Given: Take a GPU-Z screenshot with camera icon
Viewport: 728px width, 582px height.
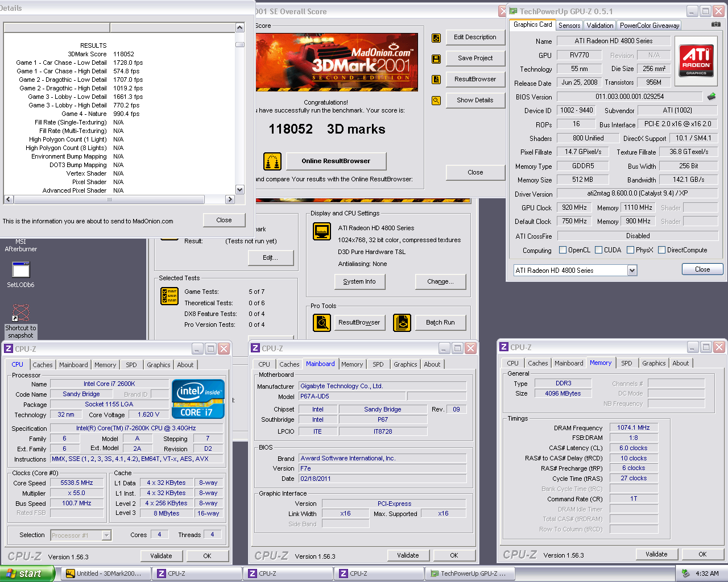Looking at the screenshot, I should (x=716, y=24).
